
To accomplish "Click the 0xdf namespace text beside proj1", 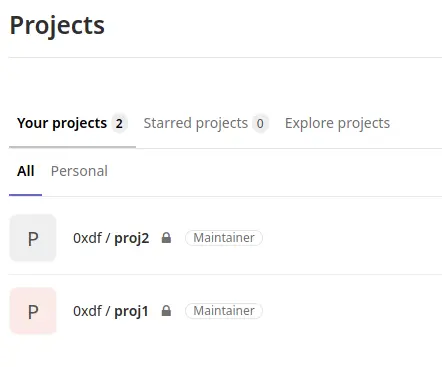I will click(87, 311).
